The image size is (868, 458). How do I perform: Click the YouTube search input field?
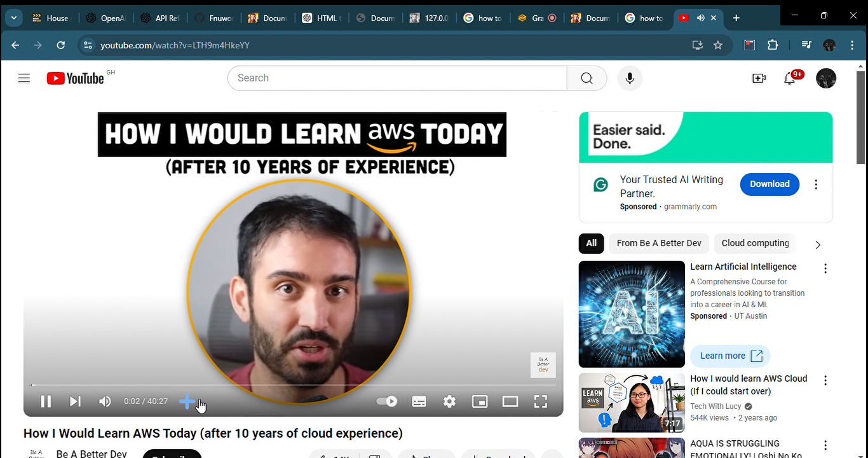397,78
